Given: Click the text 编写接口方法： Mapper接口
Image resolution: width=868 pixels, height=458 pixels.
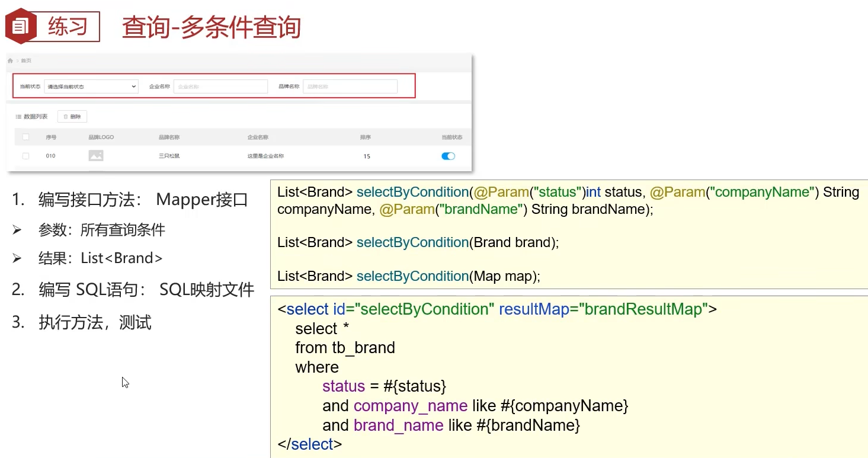Looking at the screenshot, I should 143,200.
